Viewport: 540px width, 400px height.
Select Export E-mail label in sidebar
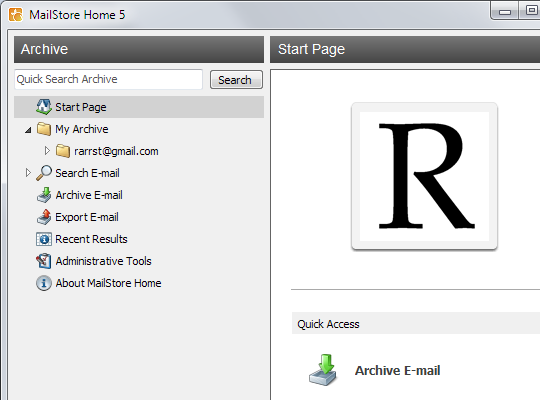tap(87, 217)
